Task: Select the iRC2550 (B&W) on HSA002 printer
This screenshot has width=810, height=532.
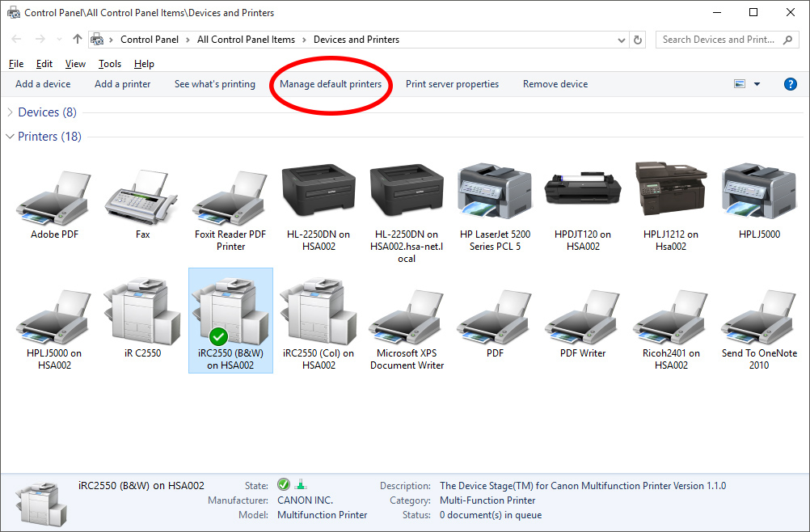Action: (230, 321)
